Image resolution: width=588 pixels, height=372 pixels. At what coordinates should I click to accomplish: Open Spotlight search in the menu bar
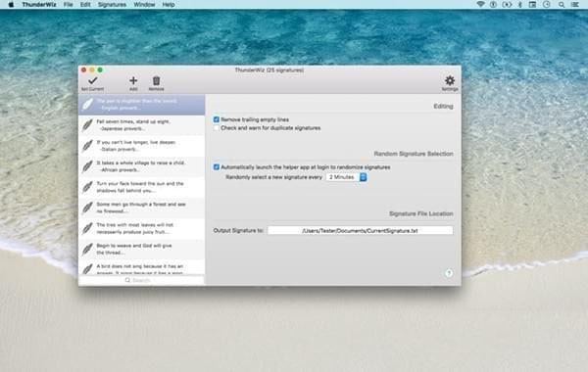[561, 5]
